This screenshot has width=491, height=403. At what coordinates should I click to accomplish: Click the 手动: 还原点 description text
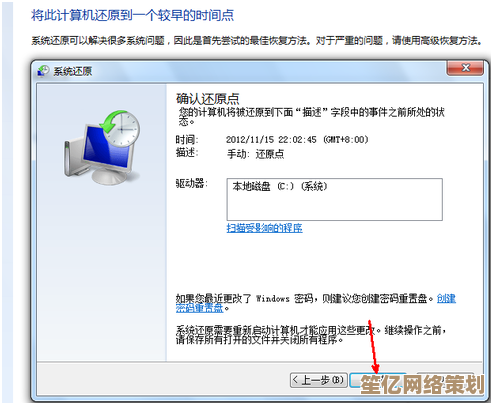click(x=255, y=154)
